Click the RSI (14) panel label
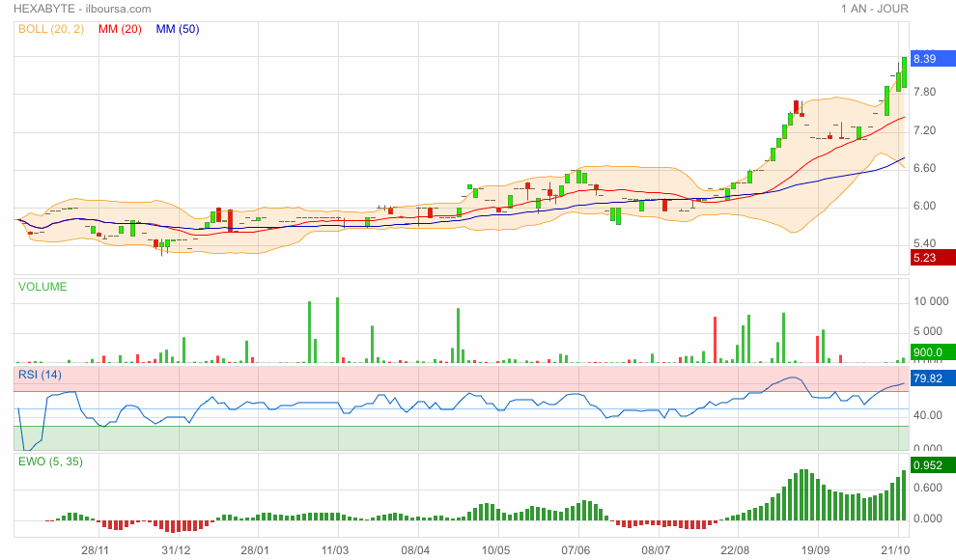The image size is (956, 560). pyautogui.click(x=40, y=375)
